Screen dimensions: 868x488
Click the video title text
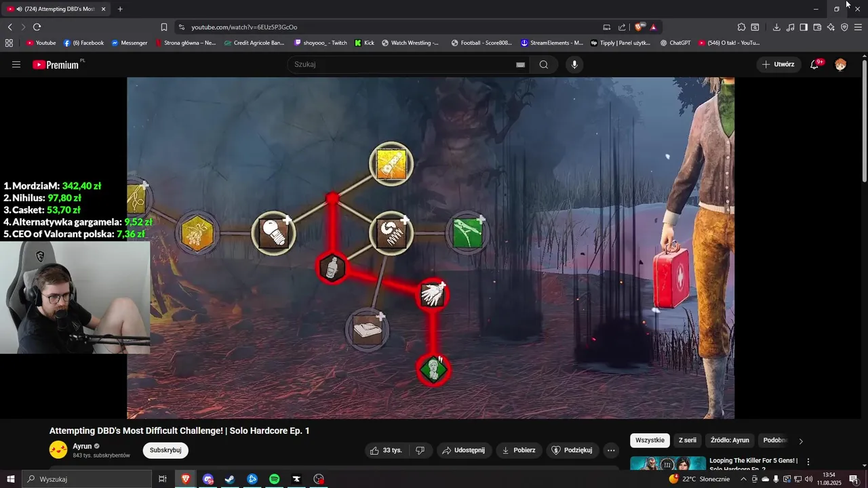click(179, 431)
